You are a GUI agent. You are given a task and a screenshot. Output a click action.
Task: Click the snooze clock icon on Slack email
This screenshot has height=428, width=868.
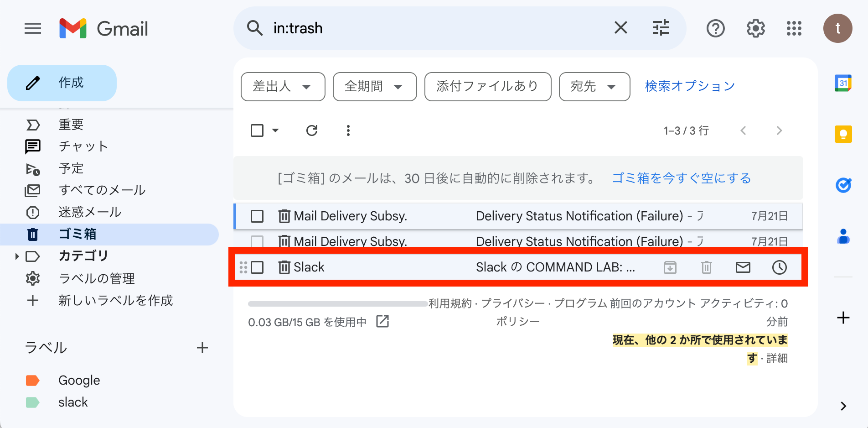coord(779,267)
